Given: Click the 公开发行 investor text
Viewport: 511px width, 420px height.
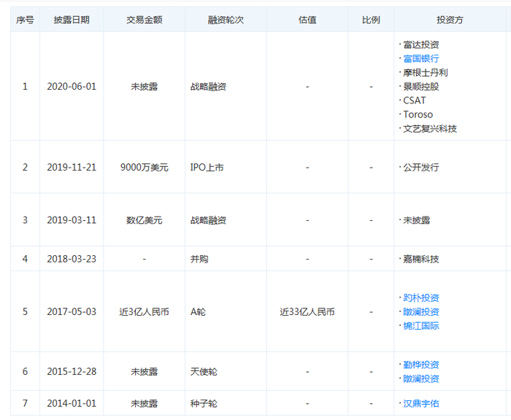Looking at the screenshot, I should click(420, 168).
